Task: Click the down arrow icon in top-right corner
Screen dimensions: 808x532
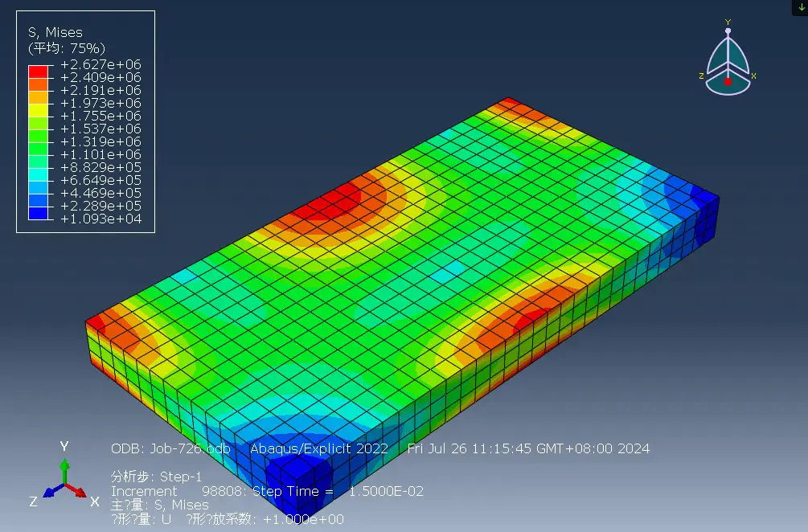Action: 801,6
